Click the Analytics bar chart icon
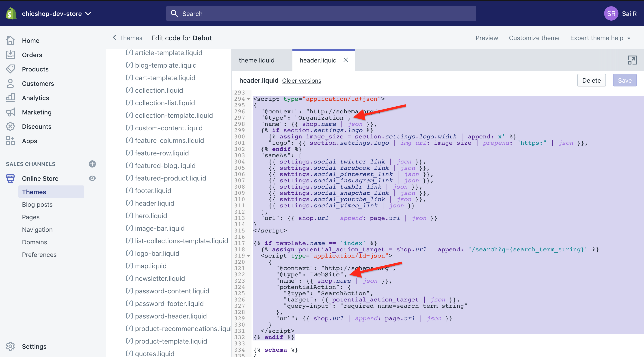This screenshot has width=644, height=357. (x=10, y=98)
